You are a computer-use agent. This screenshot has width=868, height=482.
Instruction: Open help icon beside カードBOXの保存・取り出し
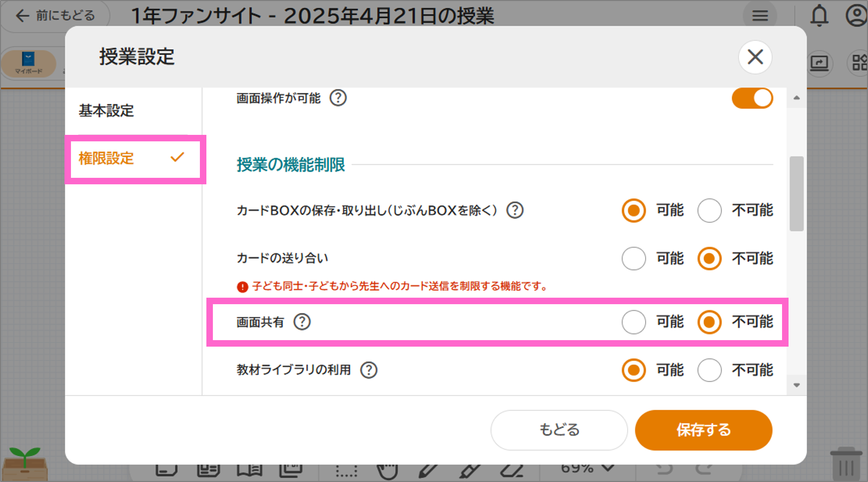(x=515, y=210)
